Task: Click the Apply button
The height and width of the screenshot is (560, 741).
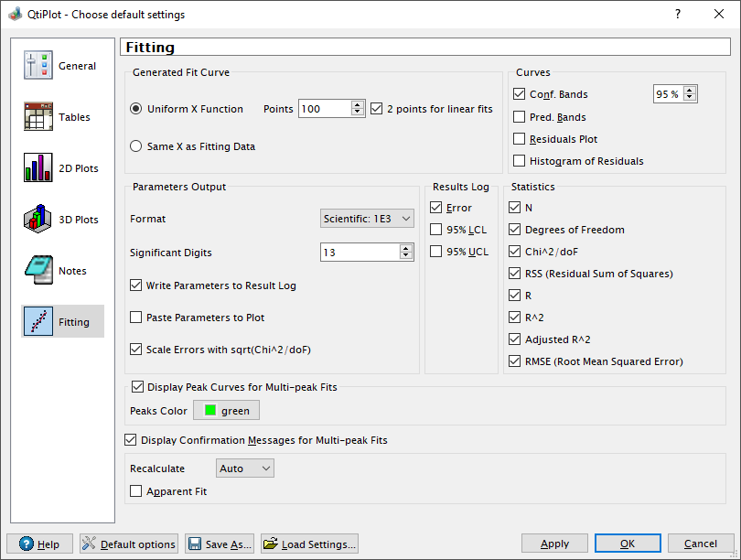Action: pos(554,544)
